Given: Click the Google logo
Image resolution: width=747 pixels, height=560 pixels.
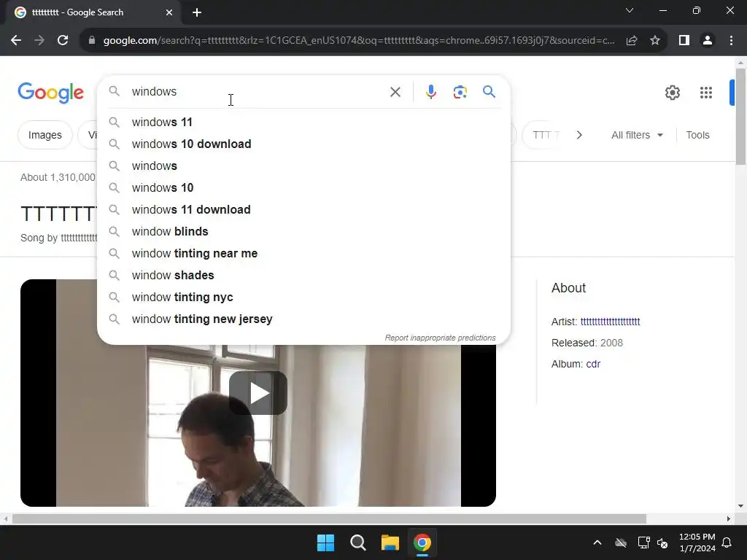Looking at the screenshot, I should 51,93.
